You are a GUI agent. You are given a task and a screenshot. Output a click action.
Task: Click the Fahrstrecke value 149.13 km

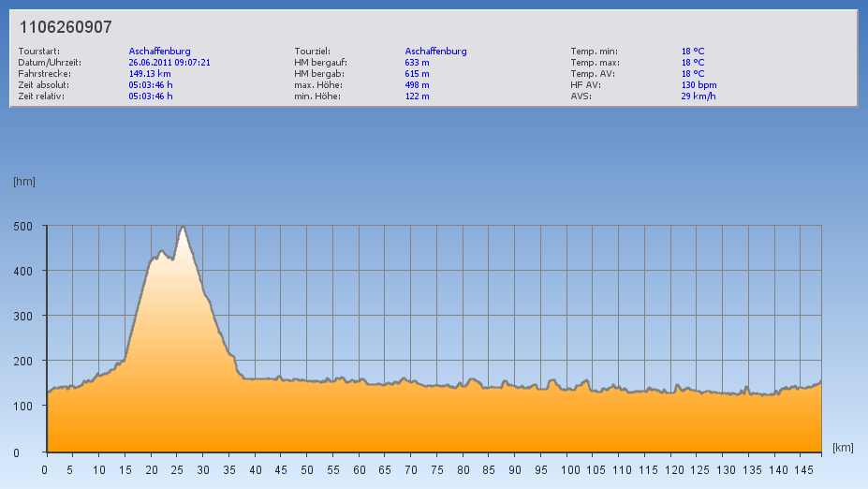[x=150, y=74]
